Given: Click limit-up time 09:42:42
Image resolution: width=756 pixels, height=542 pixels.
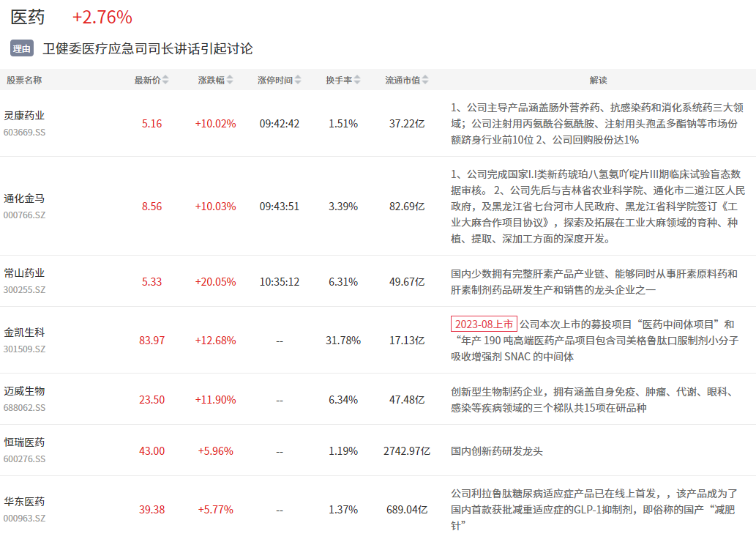Looking at the screenshot, I should 280,124.
